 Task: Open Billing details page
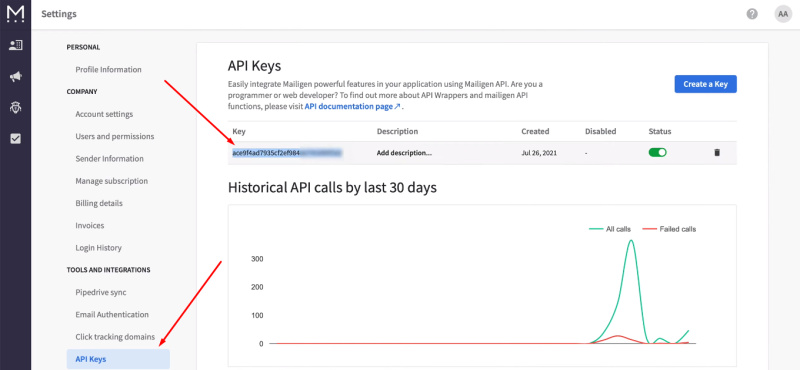(99, 203)
